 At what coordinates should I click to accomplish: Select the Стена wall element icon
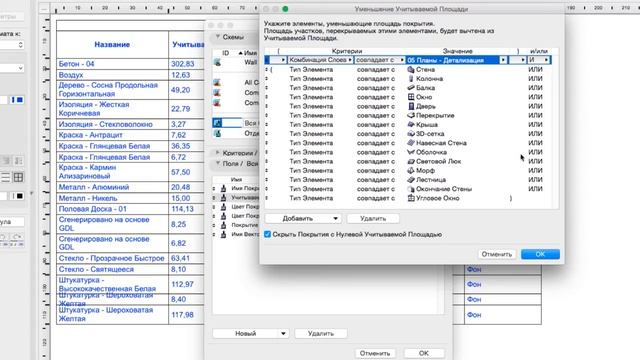[x=411, y=69]
